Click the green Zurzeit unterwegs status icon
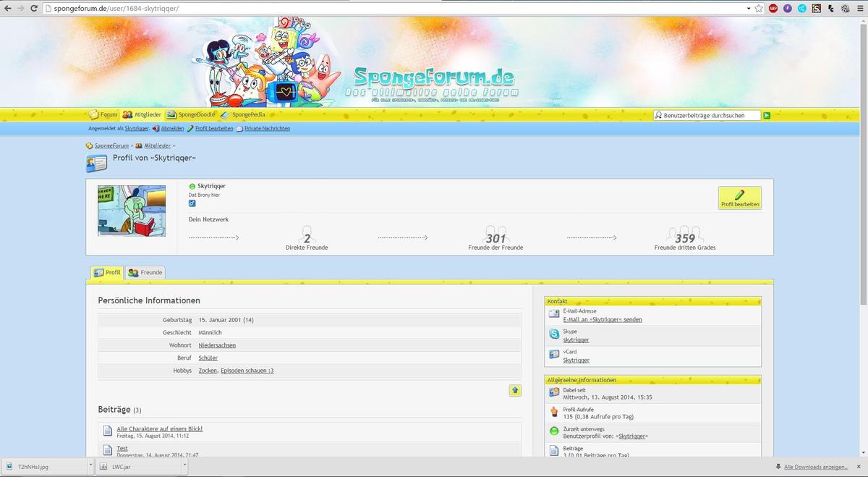This screenshot has width=868, height=477. click(554, 431)
